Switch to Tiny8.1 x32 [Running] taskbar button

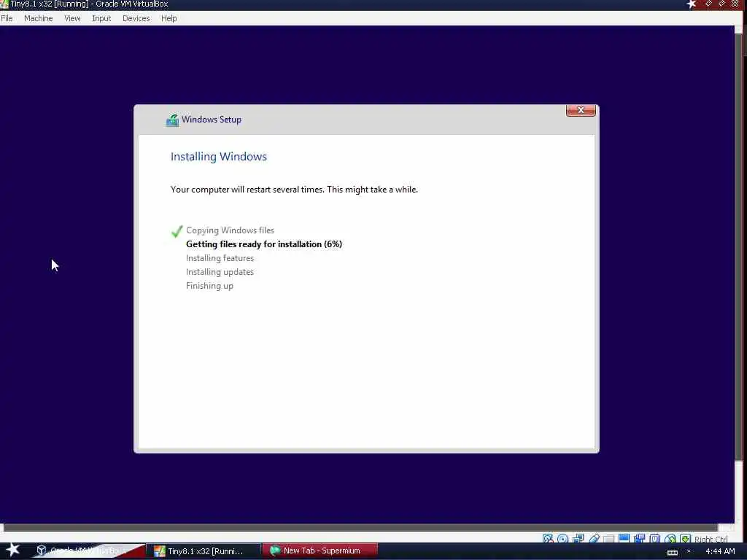[x=204, y=551]
